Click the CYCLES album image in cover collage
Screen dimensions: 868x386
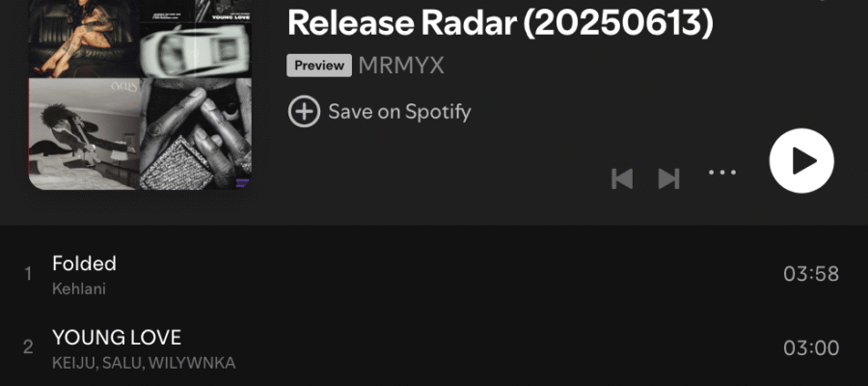pyautogui.click(x=84, y=133)
